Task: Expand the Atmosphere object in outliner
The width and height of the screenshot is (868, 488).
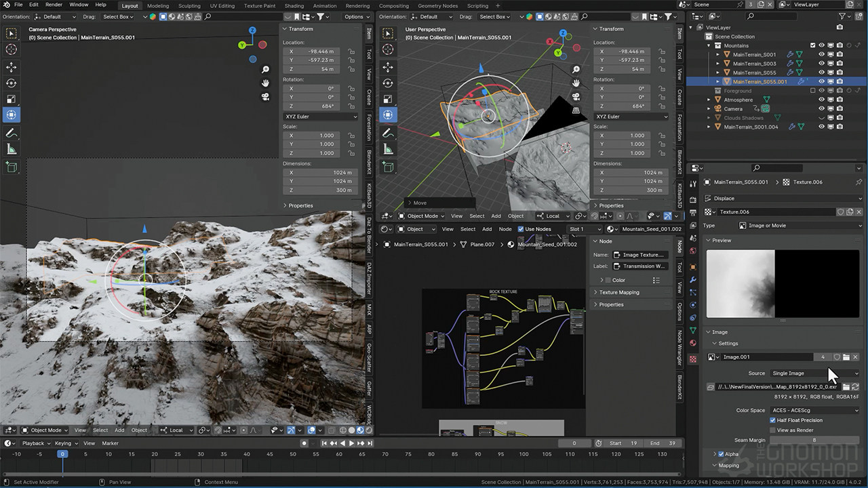Action: click(x=709, y=100)
